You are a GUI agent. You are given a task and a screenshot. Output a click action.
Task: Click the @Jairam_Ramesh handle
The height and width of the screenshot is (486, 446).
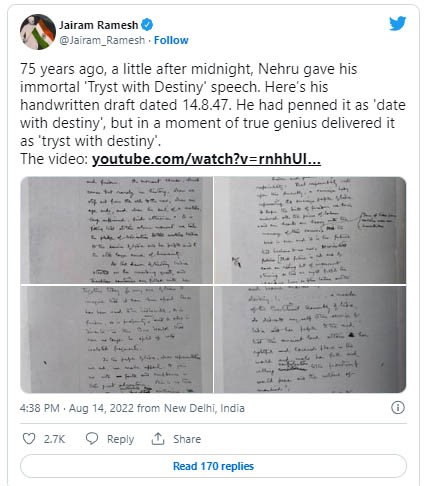pos(102,40)
